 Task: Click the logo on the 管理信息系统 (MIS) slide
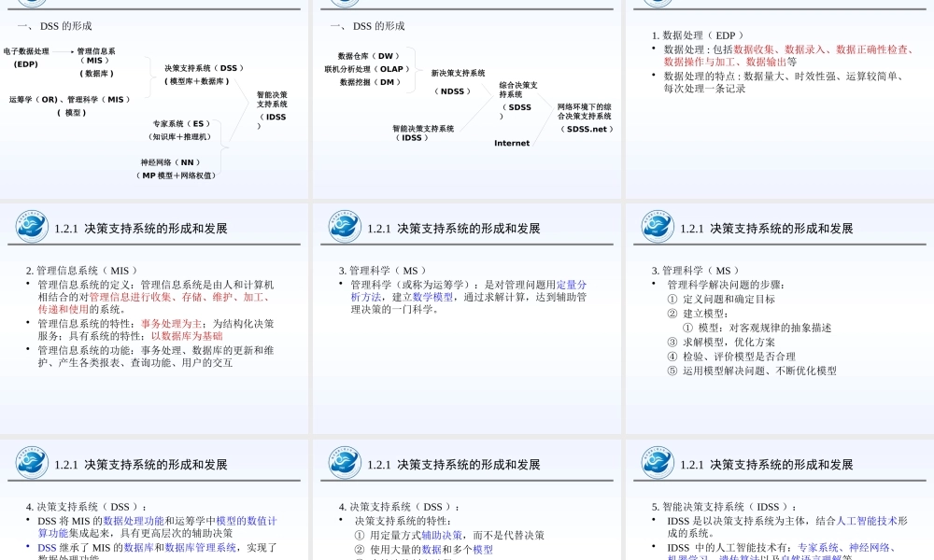click(32, 226)
